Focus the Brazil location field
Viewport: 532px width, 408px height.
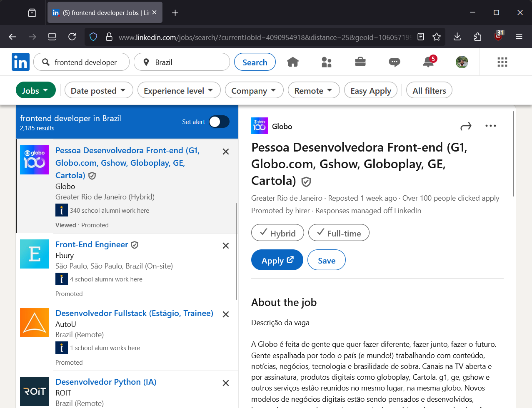tap(182, 62)
